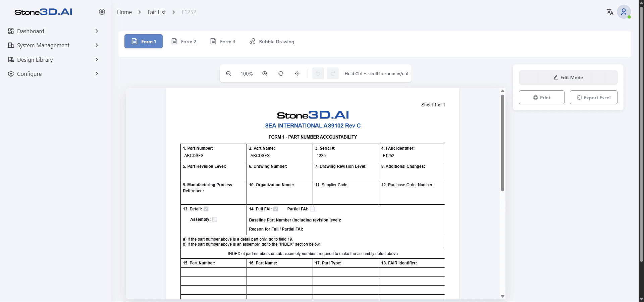Click the 12. Purchase Order Number cell
The width and height of the screenshot is (644, 302).
pos(412,192)
